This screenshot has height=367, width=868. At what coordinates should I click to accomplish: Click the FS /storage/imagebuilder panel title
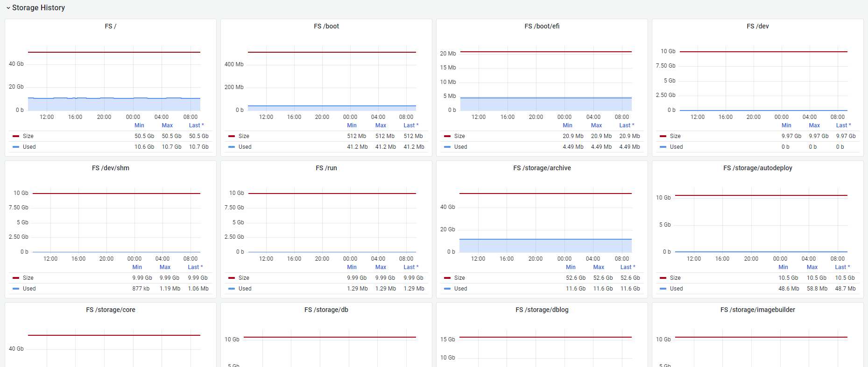(x=758, y=310)
